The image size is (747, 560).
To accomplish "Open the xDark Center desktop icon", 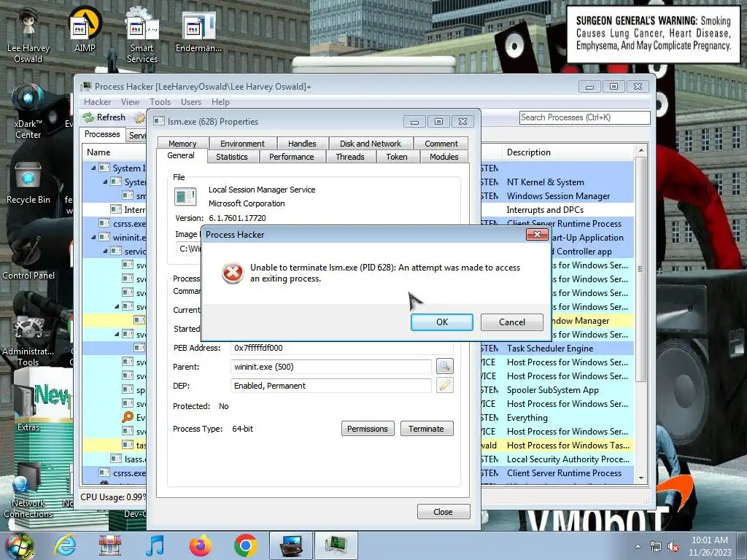I will (28, 112).
